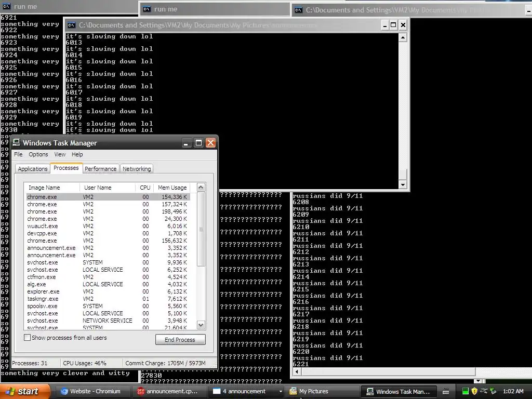Sort processes by the Image Name column

pos(52,188)
